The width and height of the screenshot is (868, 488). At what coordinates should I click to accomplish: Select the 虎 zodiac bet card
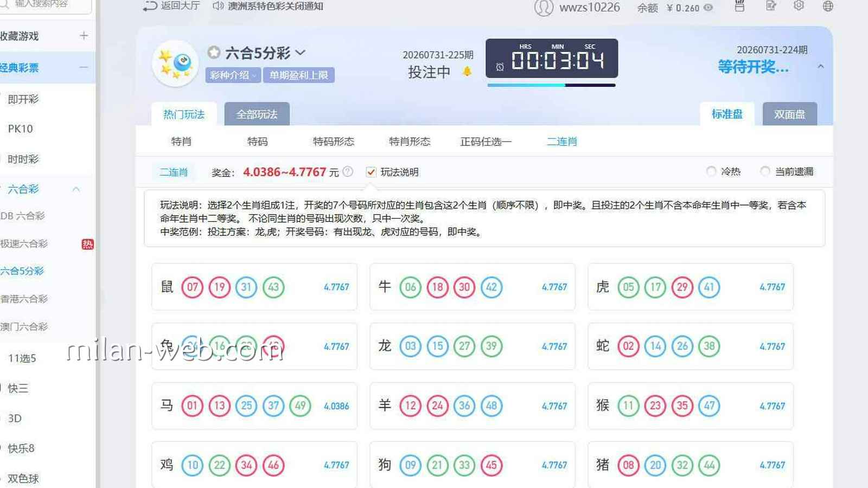coord(691,287)
